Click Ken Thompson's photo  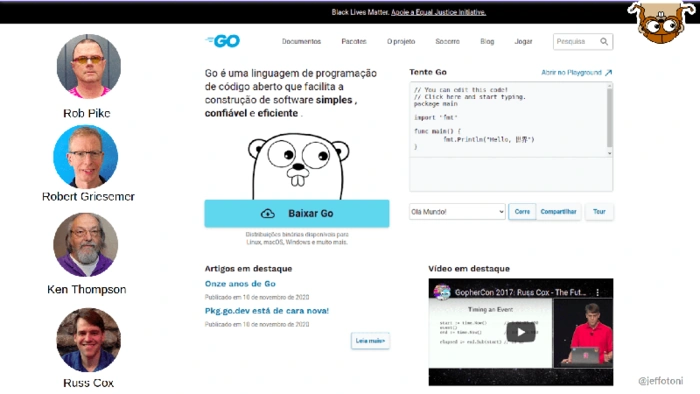(86, 245)
